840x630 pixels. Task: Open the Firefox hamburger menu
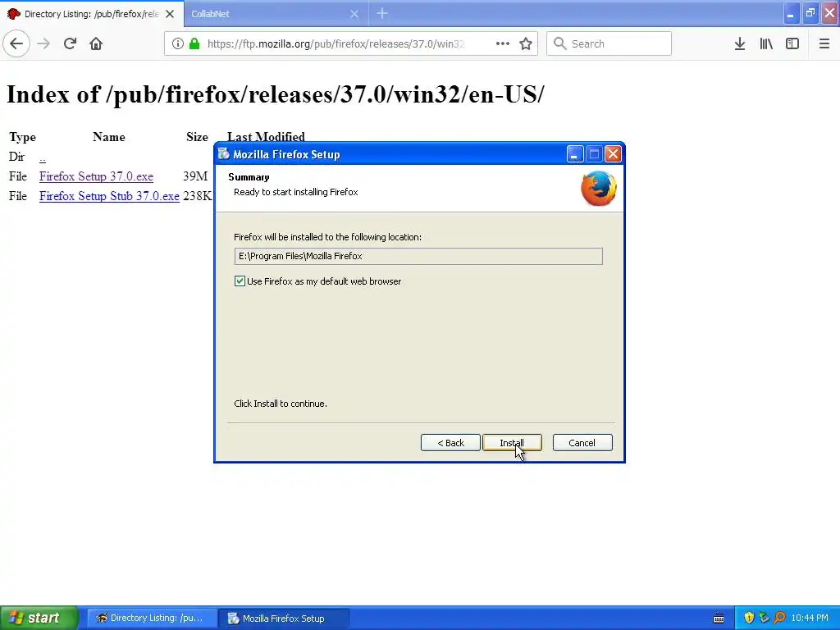point(824,43)
